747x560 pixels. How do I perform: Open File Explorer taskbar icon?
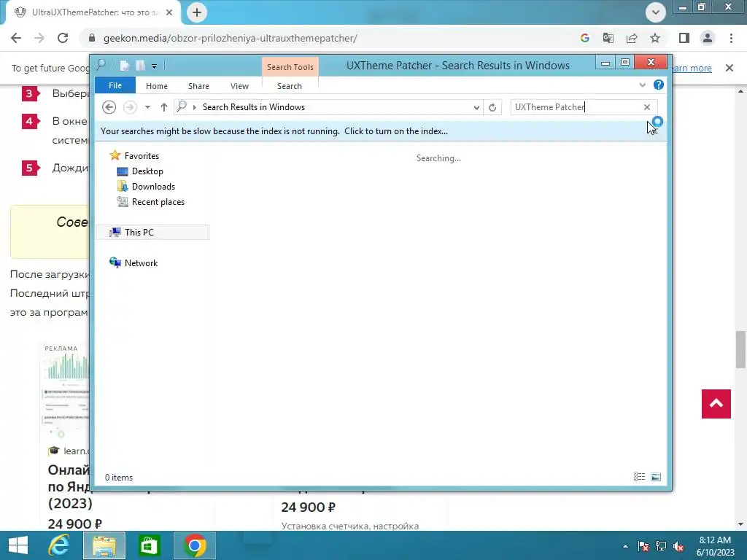pos(104,545)
